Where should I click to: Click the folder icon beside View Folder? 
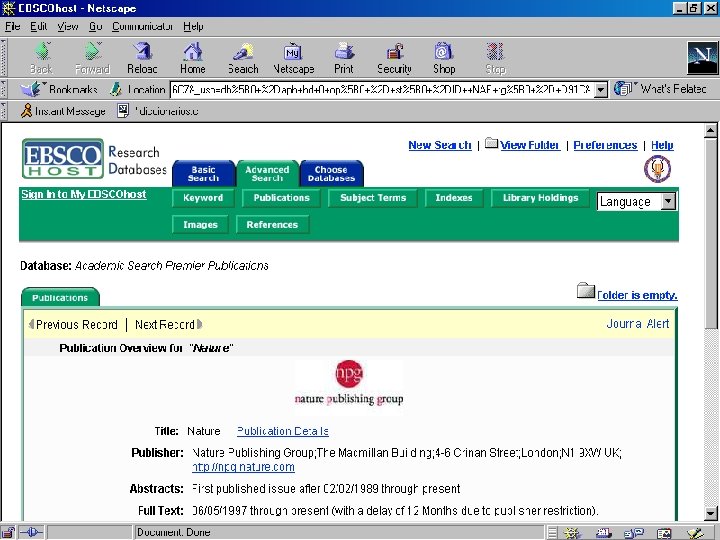[491, 143]
